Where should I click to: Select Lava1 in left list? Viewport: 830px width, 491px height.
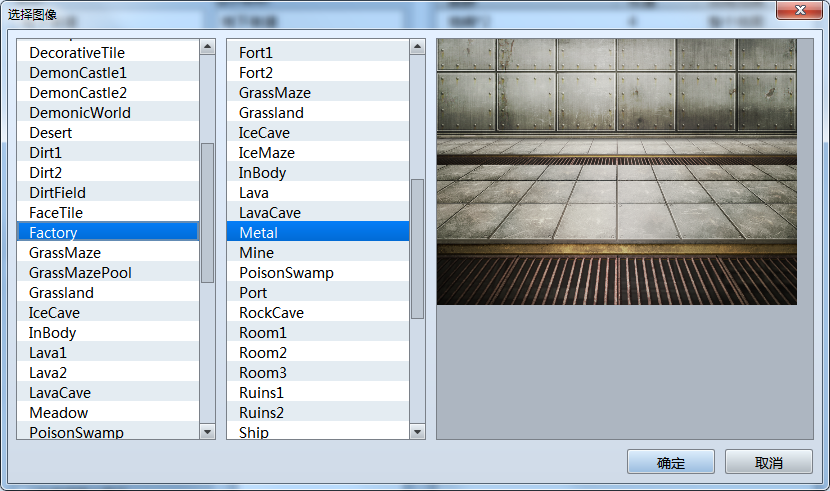coord(108,353)
